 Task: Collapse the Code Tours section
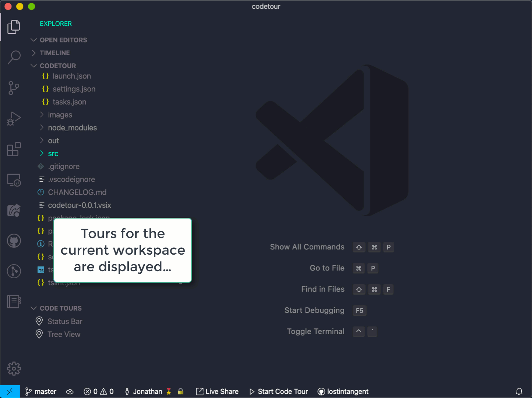click(x=61, y=308)
